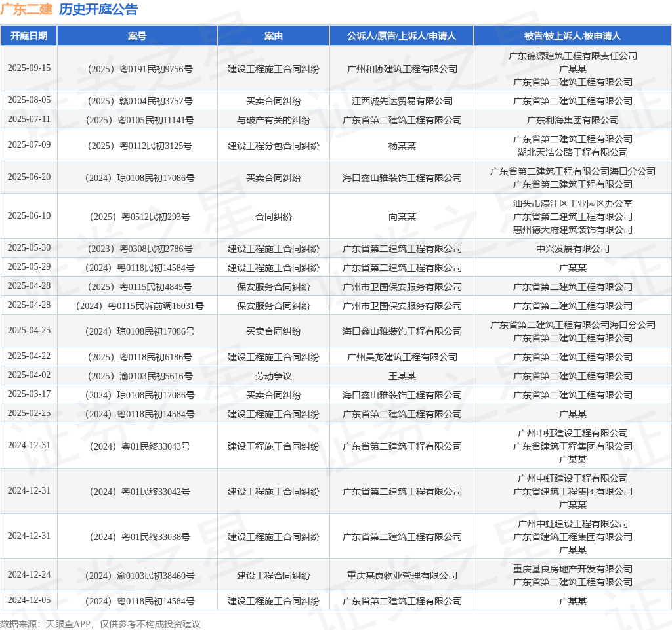Click the date 2025-07-09
The image size is (672, 630).
(x=29, y=145)
